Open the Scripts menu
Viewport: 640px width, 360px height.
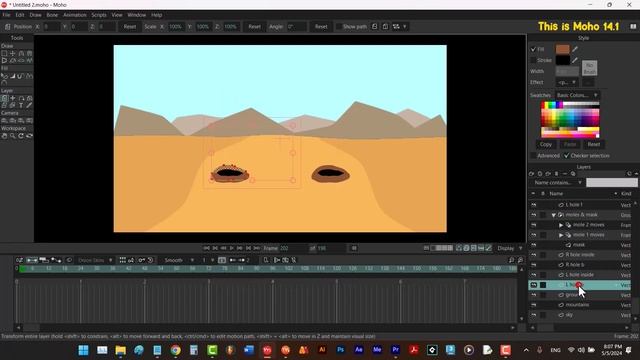point(99,15)
